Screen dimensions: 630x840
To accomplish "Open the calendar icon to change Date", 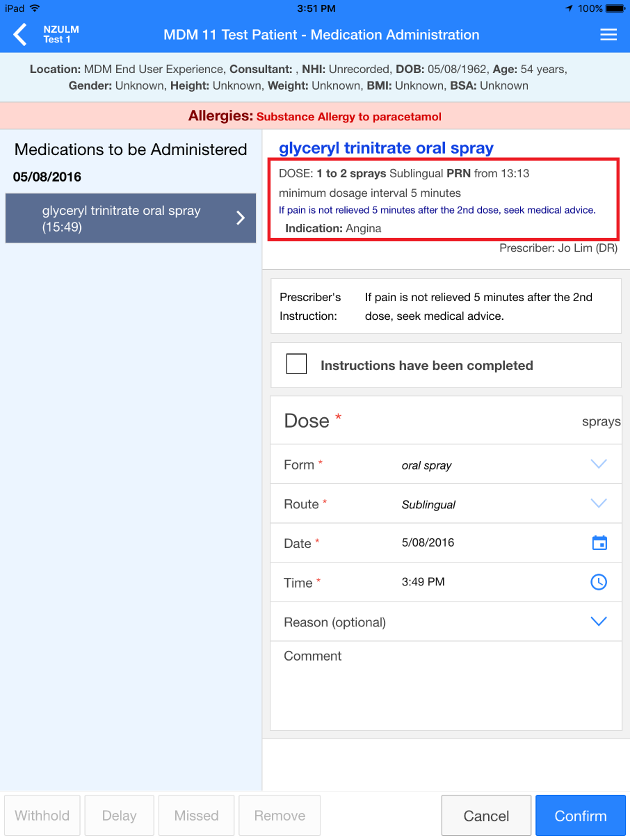I will pyautogui.click(x=599, y=542).
